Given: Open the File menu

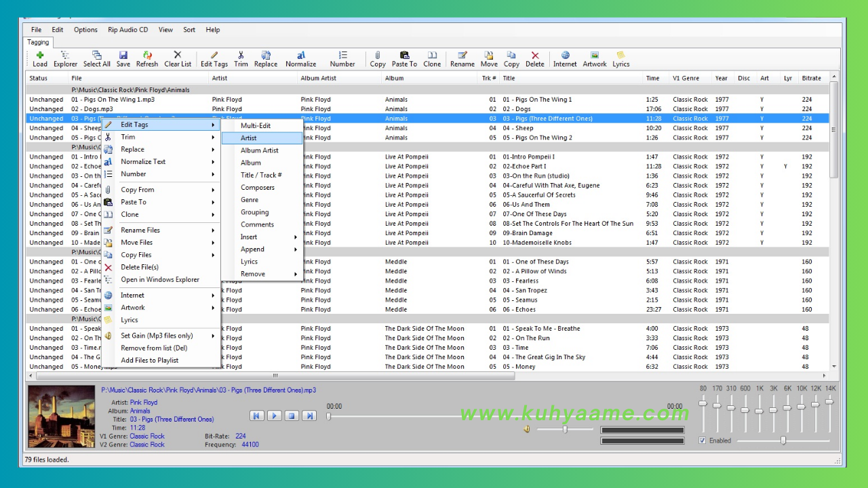Looking at the screenshot, I should 36,30.
